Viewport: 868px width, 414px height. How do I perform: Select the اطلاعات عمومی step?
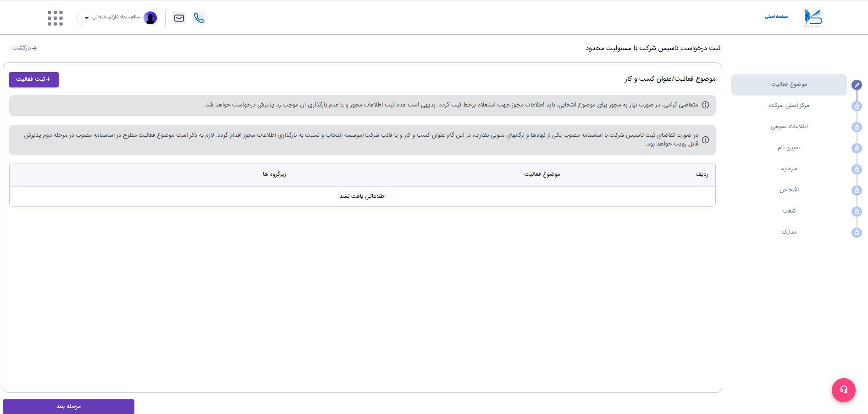point(789,127)
